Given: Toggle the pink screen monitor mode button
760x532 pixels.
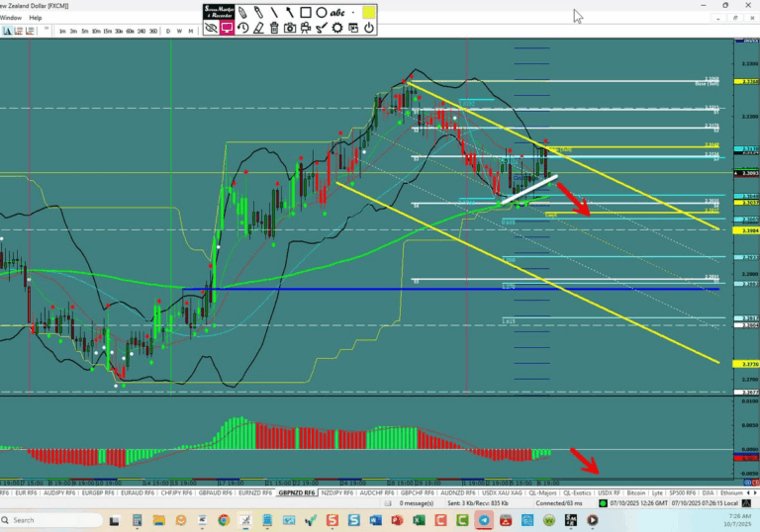Looking at the screenshot, I should [x=227, y=28].
